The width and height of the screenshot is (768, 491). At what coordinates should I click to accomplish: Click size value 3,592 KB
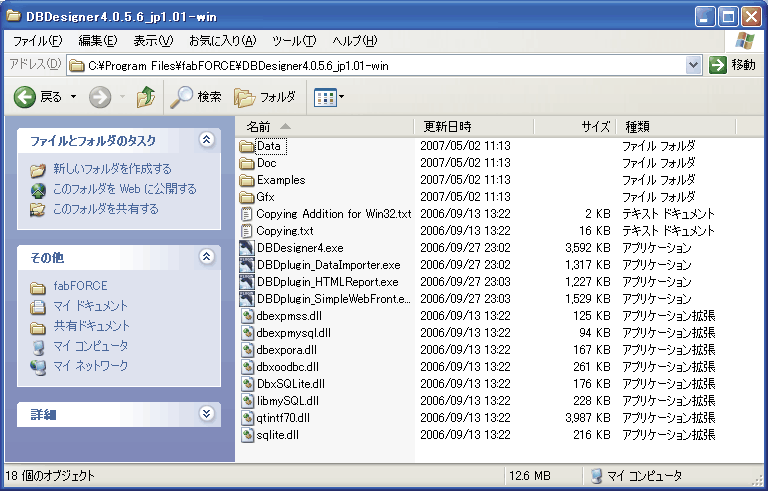coord(588,248)
